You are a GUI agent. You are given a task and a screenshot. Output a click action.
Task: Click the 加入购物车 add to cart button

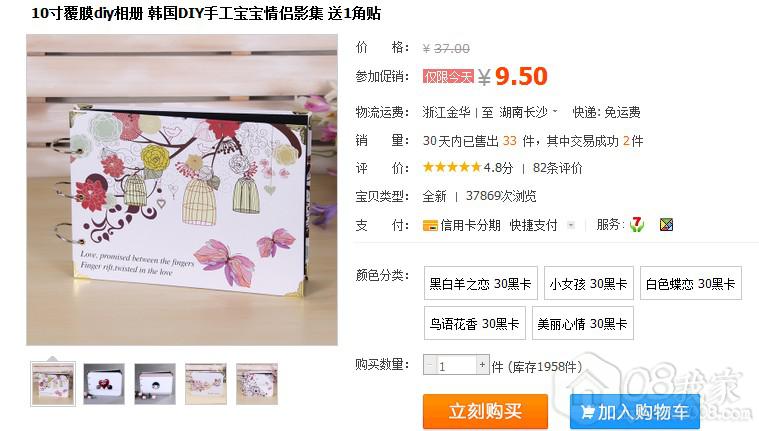click(635, 412)
